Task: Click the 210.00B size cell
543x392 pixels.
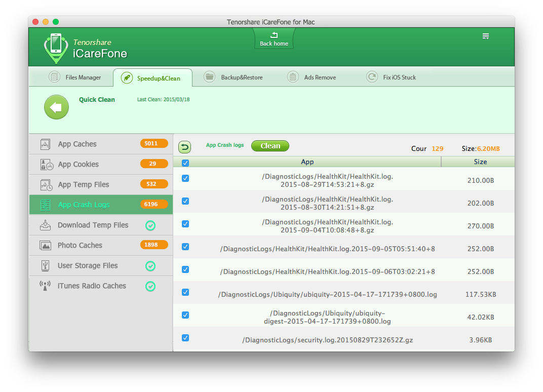Action: (x=481, y=180)
